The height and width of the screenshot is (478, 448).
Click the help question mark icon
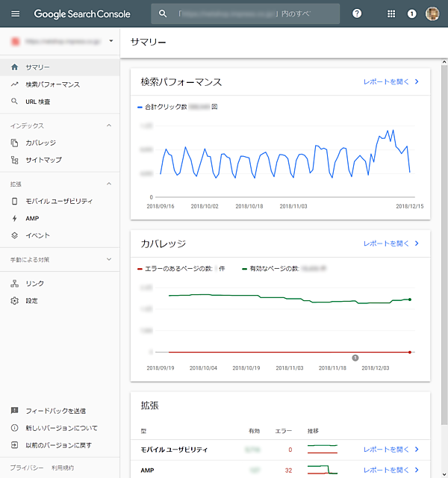coord(357,13)
